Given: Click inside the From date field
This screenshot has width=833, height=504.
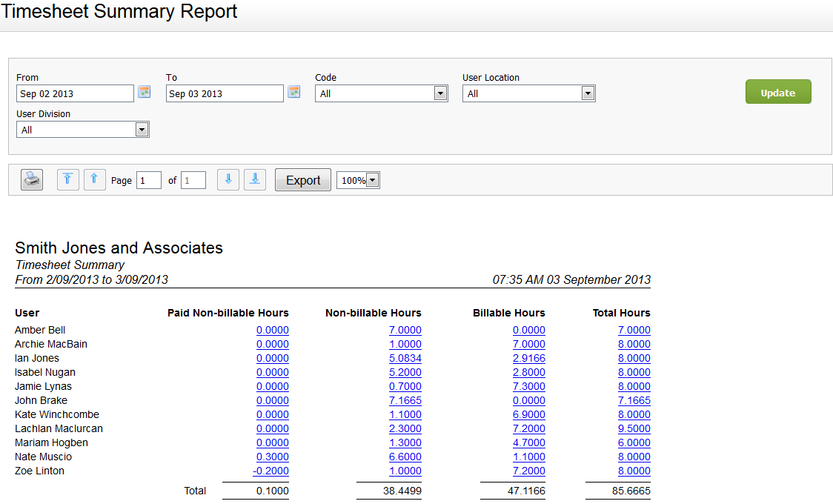Looking at the screenshot, I should 74,93.
